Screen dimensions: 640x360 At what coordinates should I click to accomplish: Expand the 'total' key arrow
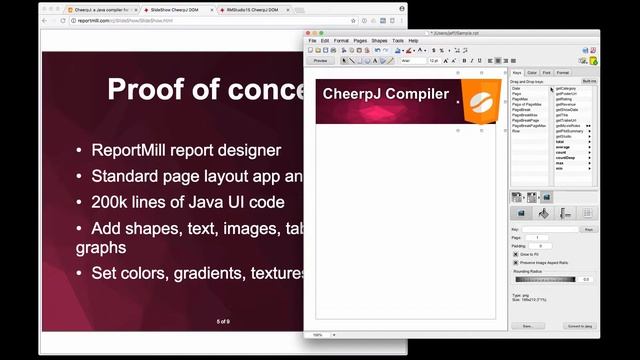(x=589, y=142)
